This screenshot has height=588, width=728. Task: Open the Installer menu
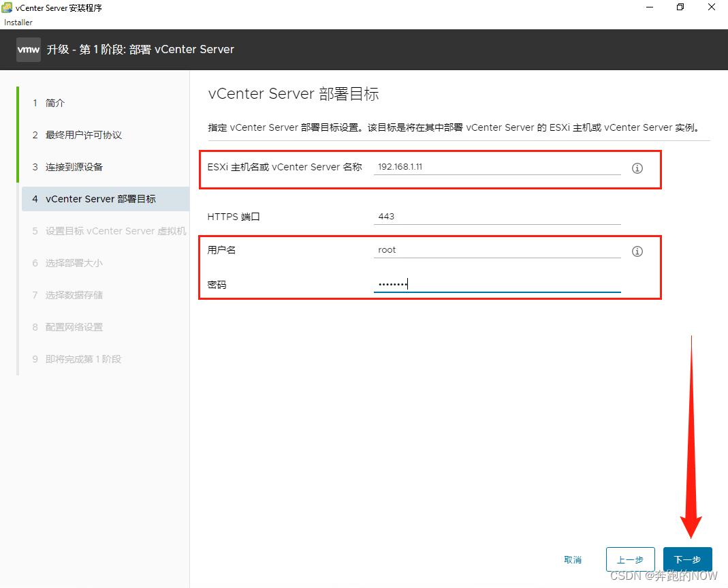pos(18,22)
